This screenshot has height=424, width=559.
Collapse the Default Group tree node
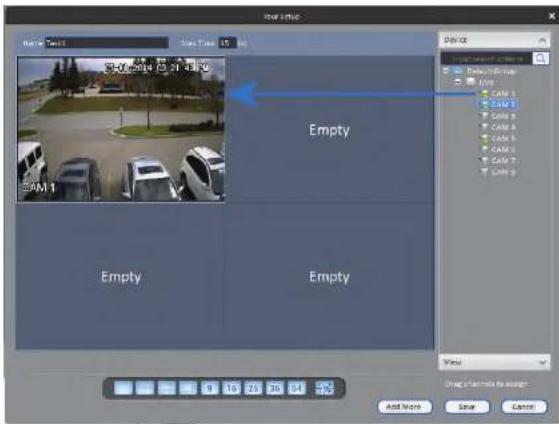coord(446,71)
